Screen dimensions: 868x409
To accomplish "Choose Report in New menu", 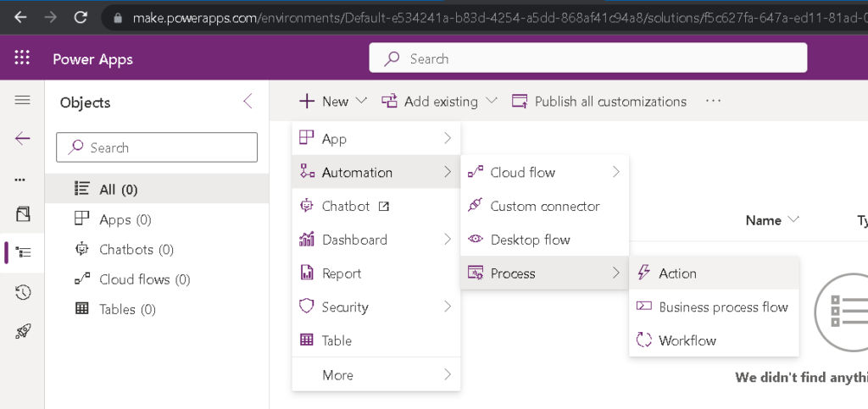I will coord(376,273).
